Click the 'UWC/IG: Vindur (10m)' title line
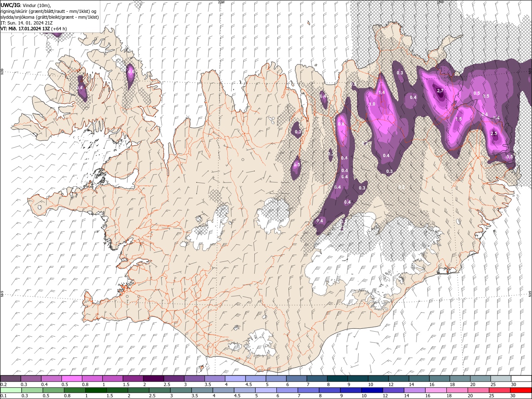 [25, 5]
